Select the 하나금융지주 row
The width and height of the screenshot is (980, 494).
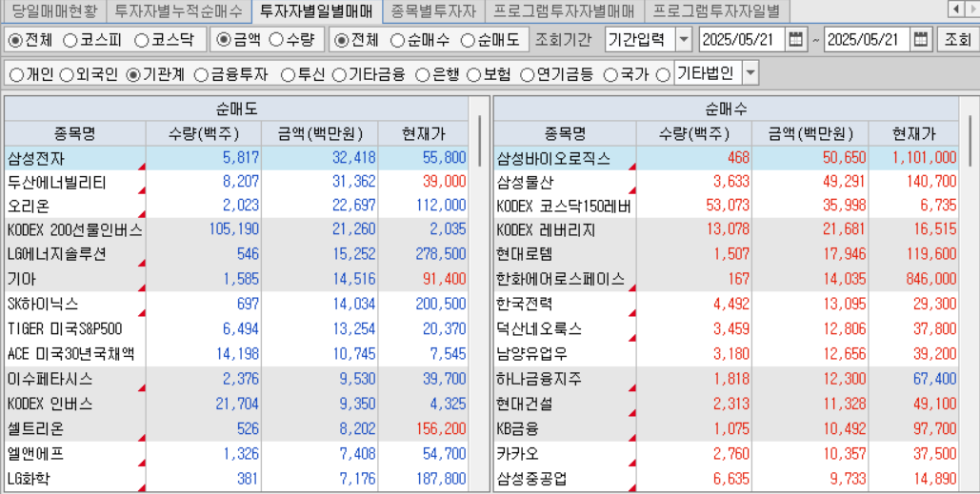coord(727,379)
